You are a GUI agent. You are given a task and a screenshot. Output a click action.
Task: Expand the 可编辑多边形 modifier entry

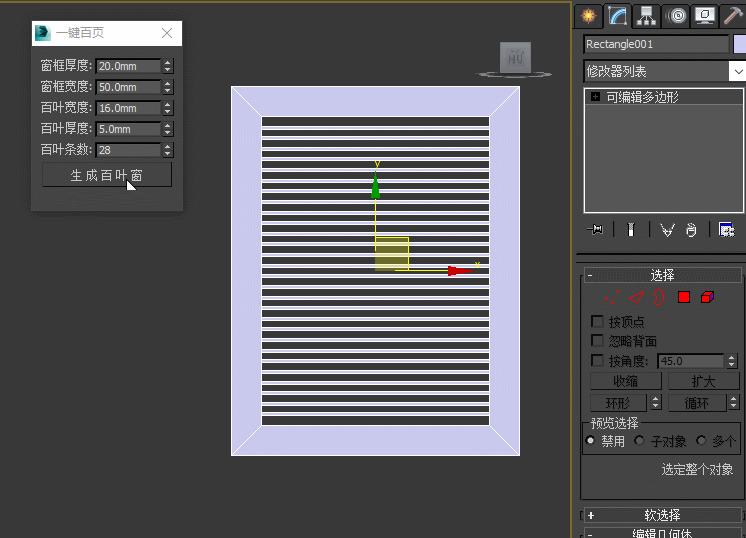(596, 97)
